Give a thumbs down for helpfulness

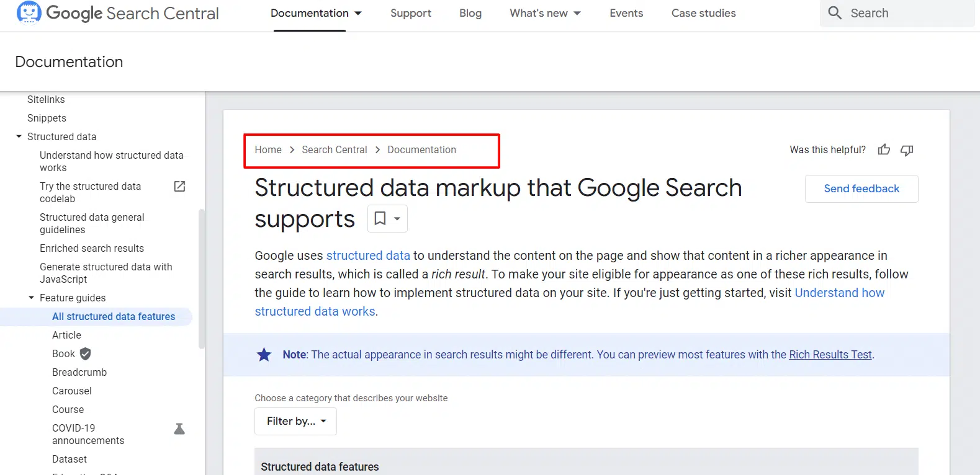pyautogui.click(x=907, y=150)
